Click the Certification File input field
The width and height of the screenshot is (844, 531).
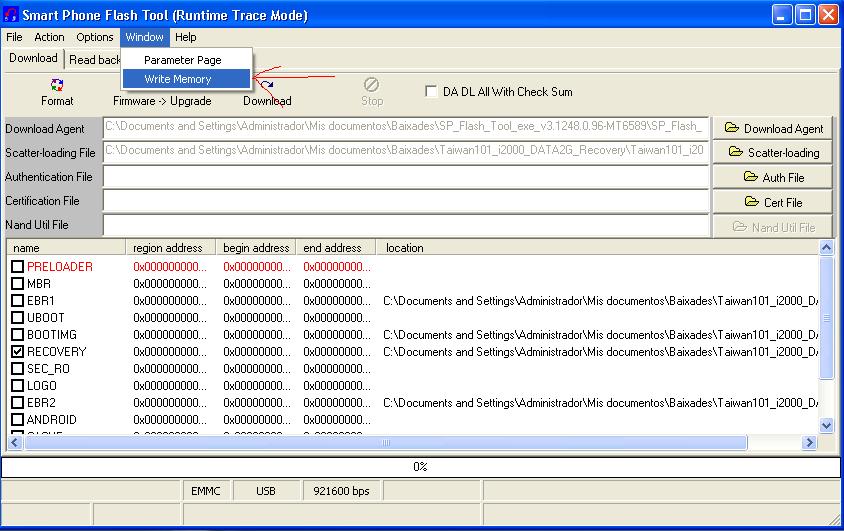pyautogui.click(x=406, y=201)
